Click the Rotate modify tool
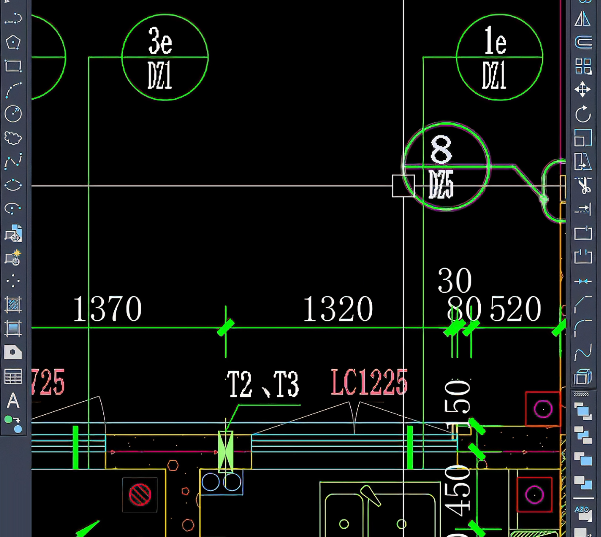The image size is (601, 537). 583,114
